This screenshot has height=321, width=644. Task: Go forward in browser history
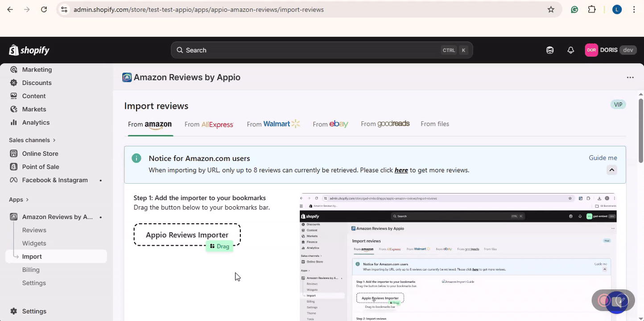[27, 9]
